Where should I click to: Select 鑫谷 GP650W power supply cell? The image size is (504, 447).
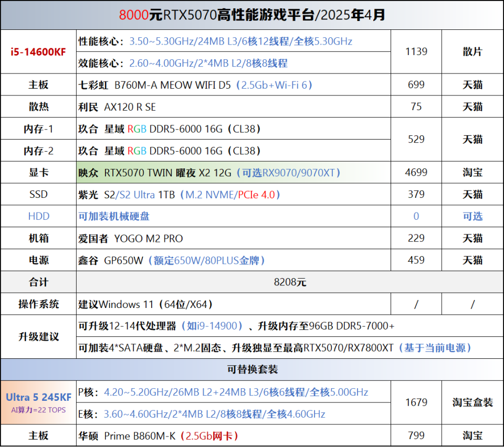tap(234, 260)
